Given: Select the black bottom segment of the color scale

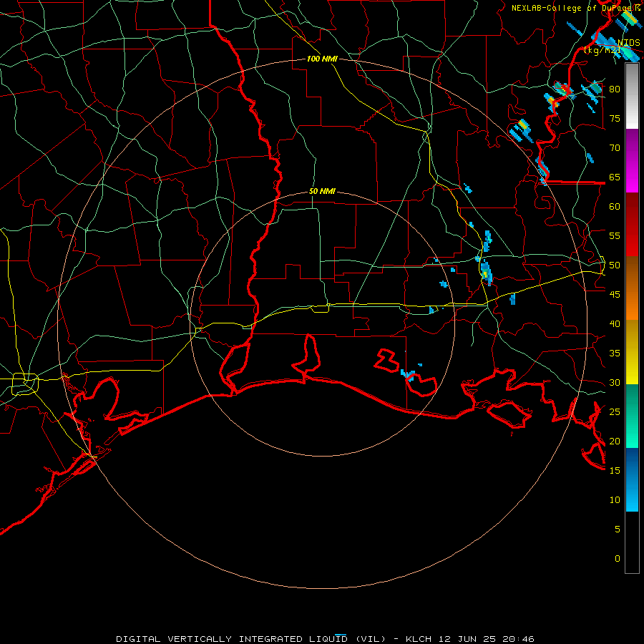Looking at the screenshot, I should coord(632,542).
